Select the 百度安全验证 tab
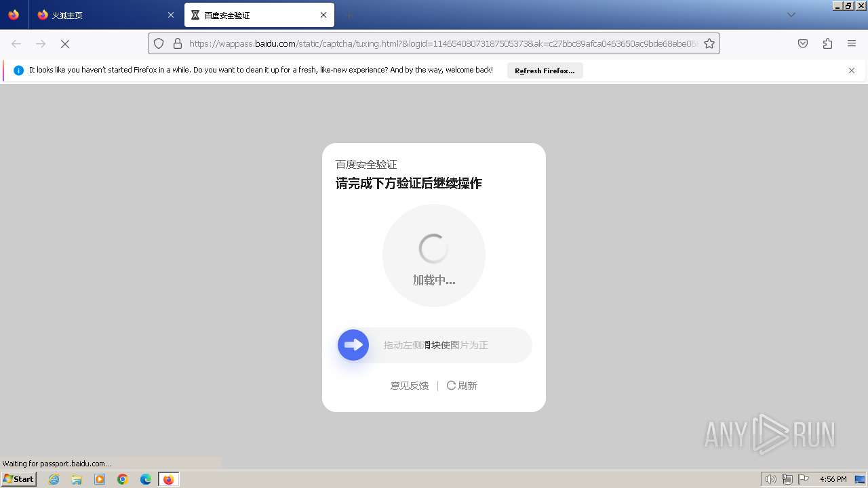The image size is (868, 488). pyautogui.click(x=259, y=15)
